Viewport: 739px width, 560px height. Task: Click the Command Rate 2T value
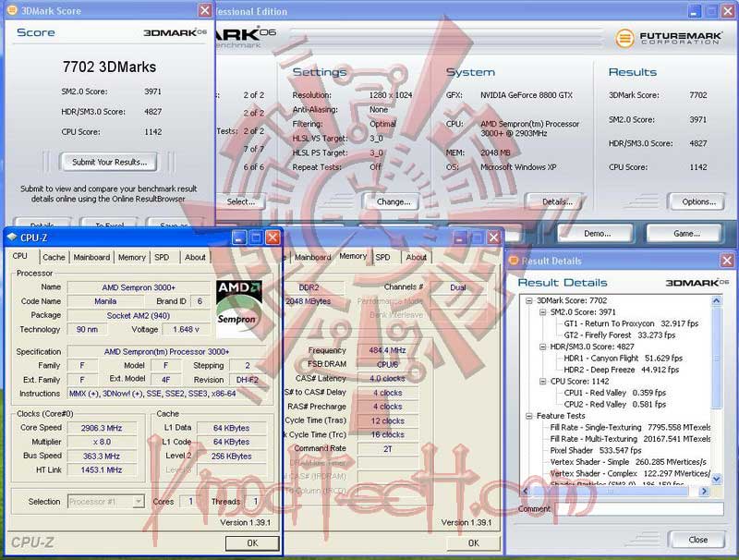coord(387,449)
